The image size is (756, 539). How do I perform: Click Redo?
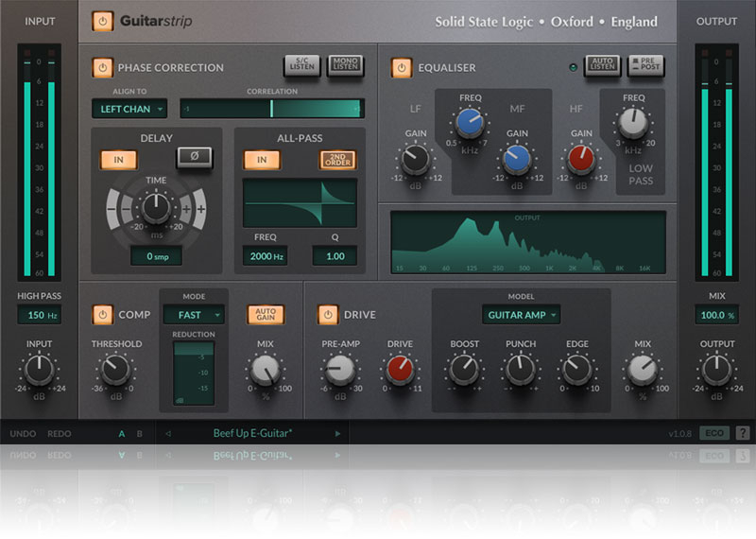click(60, 434)
